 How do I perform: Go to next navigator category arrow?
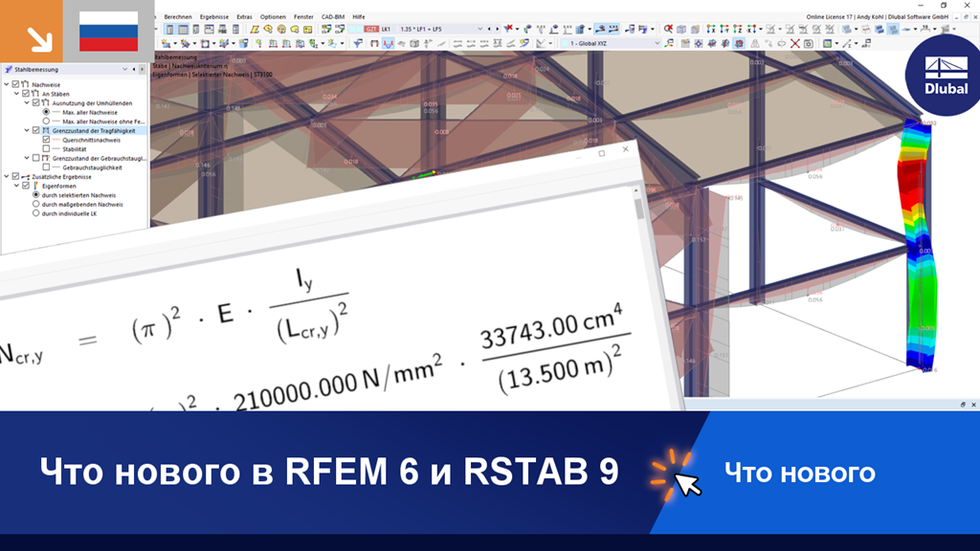pyautogui.click(x=142, y=69)
